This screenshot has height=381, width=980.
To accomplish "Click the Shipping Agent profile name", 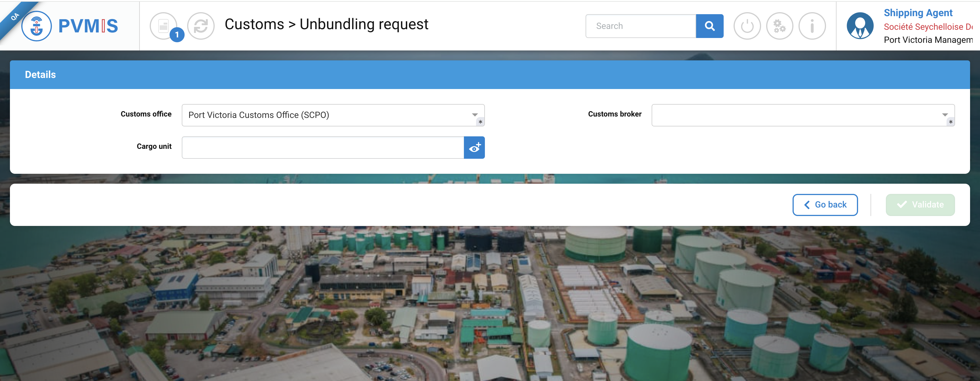I will (918, 13).
